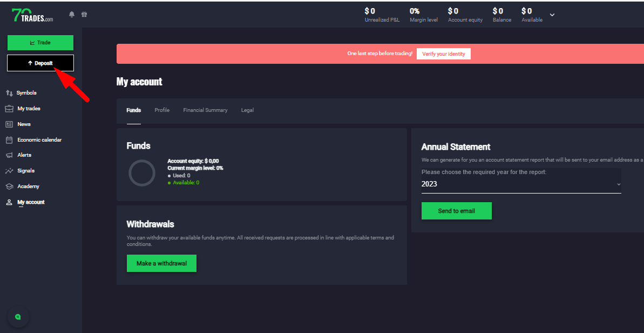Image resolution: width=644 pixels, height=333 pixels.
Task: Click the Margin level indicator
Action: [x=423, y=15]
